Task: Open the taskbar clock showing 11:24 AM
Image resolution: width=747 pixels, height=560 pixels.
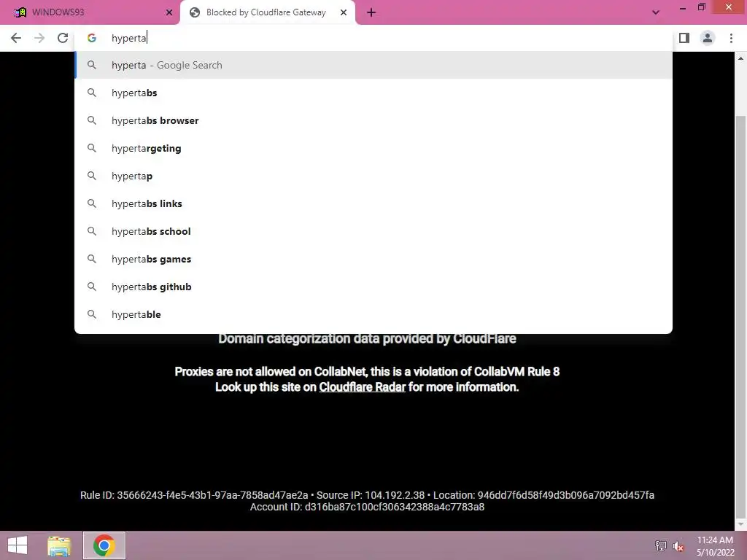Action: click(715, 546)
